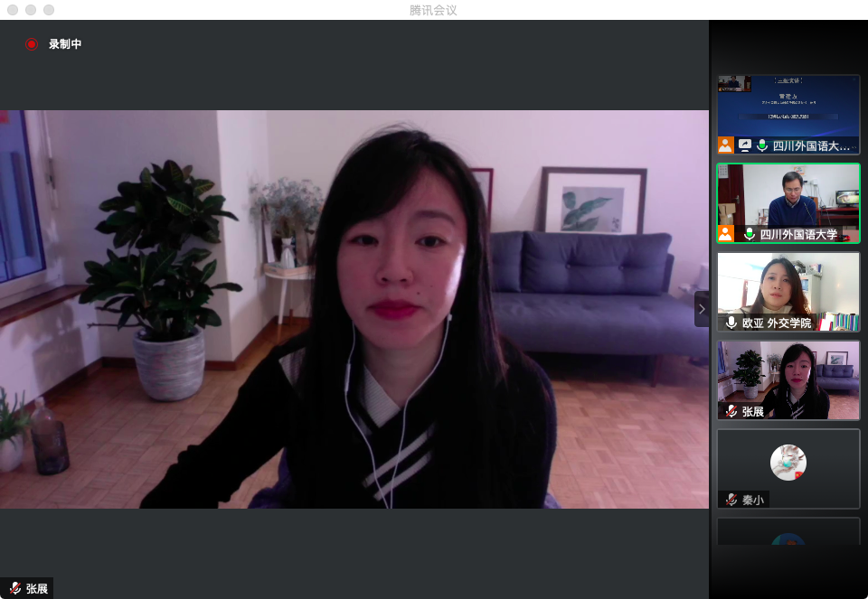Click the muted microphone icon beside 秦小
The width and height of the screenshot is (868, 599).
click(x=731, y=499)
